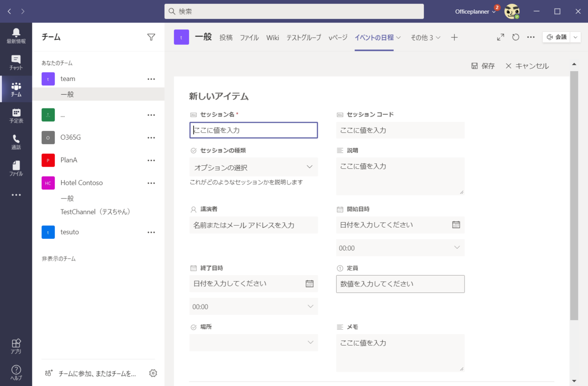
Task: Click the セッション コード input field
Action: (x=400, y=130)
